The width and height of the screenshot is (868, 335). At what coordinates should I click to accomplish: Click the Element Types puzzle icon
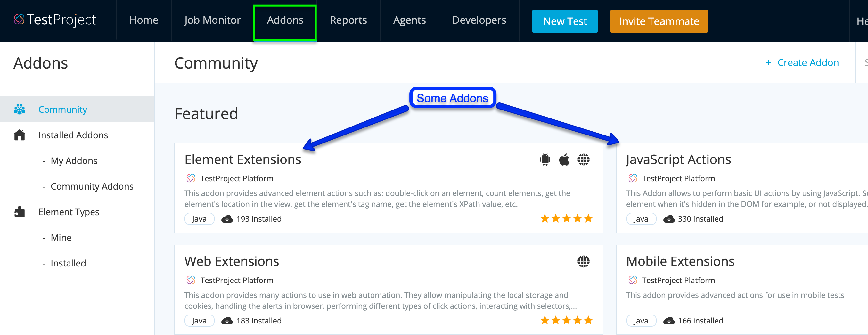tap(20, 212)
